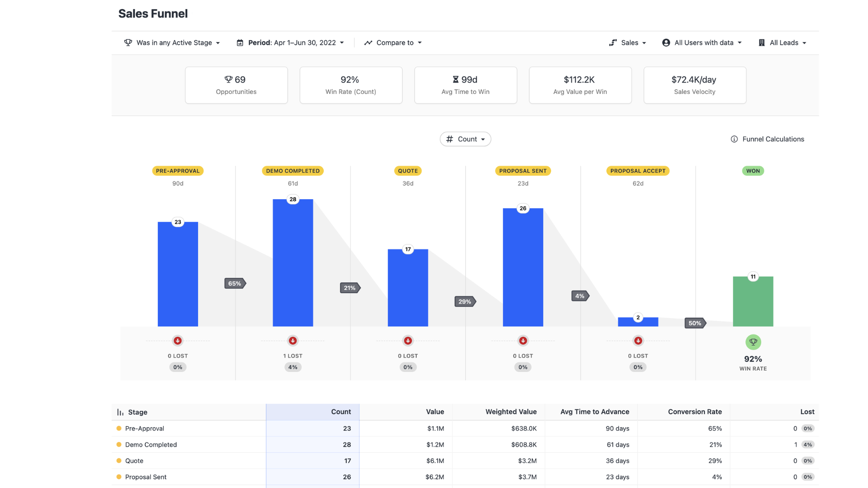Select the Pre-Approval stage label
This screenshot has width=868, height=488.
[178, 171]
